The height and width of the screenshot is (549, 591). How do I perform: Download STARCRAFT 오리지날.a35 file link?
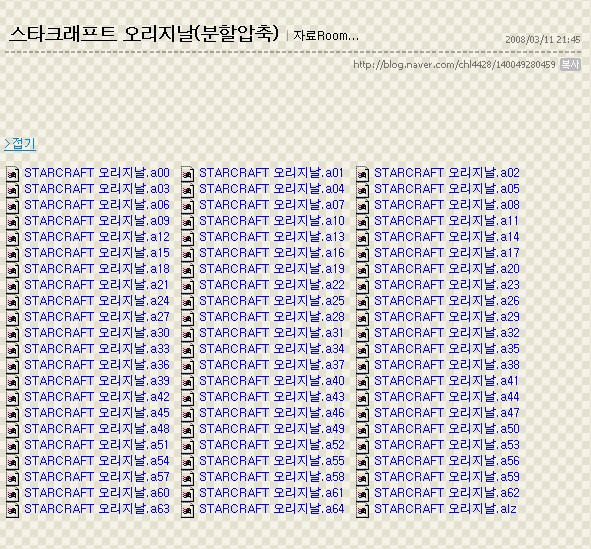pyautogui.click(x=447, y=349)
